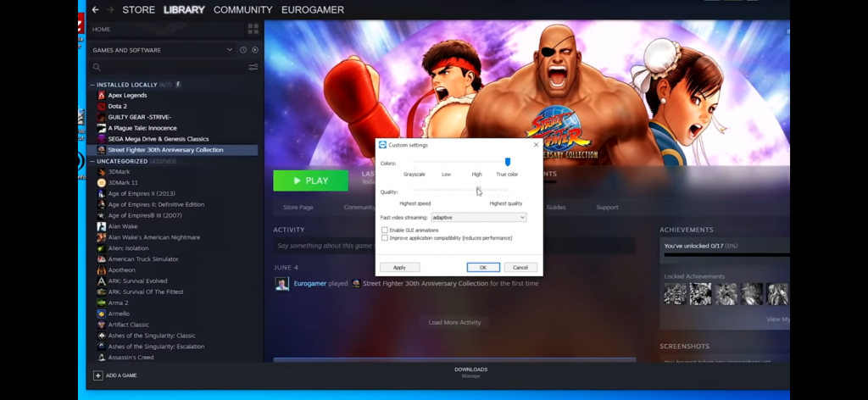Select 3DMark 11 in game list
This screenshot has height=400, width=868.
pos(123,182)
